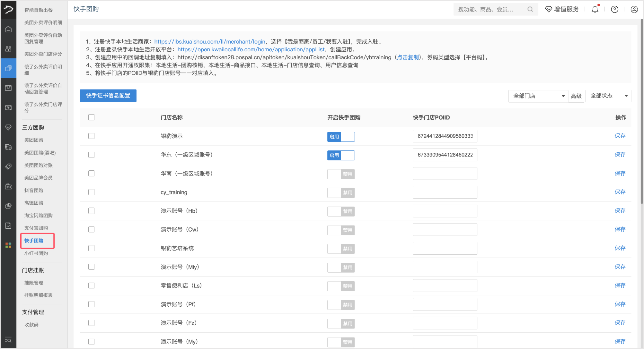
Task: Click the 快手证书信息配置 button
Action: (x=108, y=96)
